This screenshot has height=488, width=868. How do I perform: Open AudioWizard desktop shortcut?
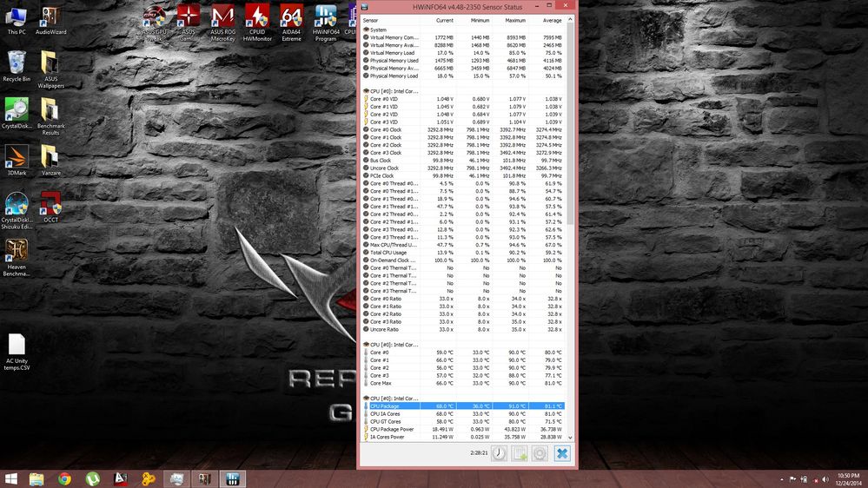50,21
